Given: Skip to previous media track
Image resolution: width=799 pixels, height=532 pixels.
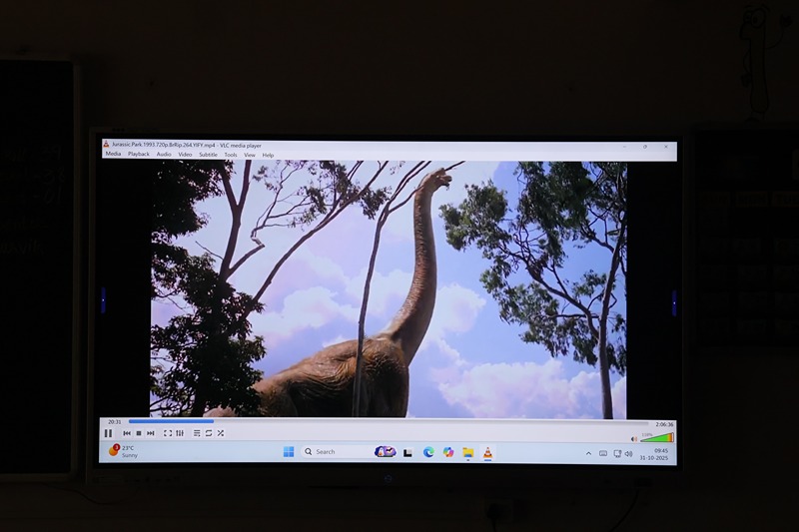Looking at the screenshot, I should (127, 433).
